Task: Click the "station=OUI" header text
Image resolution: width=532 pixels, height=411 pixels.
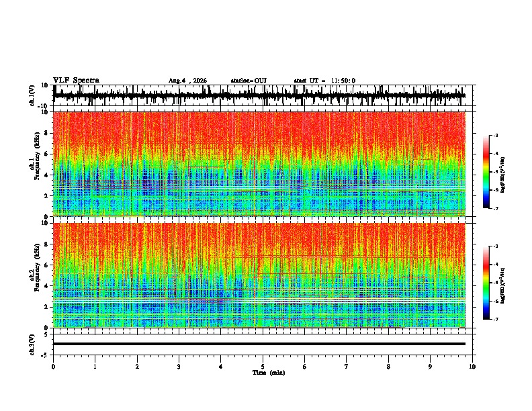Action: point(249,81)
